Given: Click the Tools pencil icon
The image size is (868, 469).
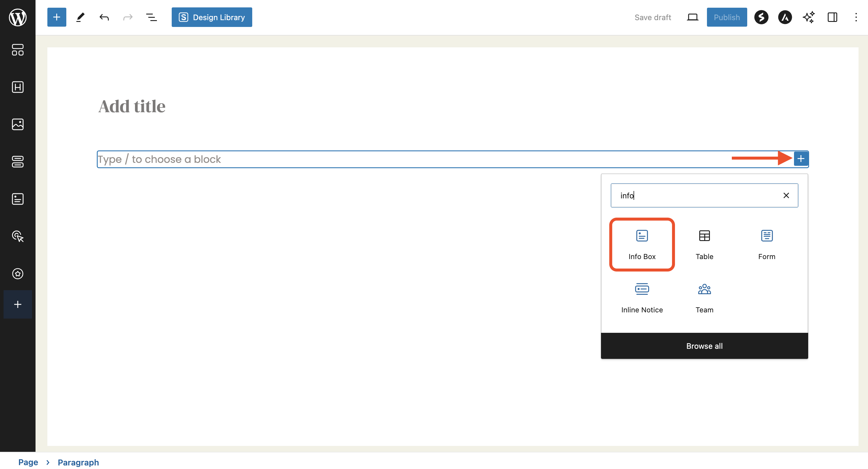Looking at the screenshot, I should coord(80,17).
